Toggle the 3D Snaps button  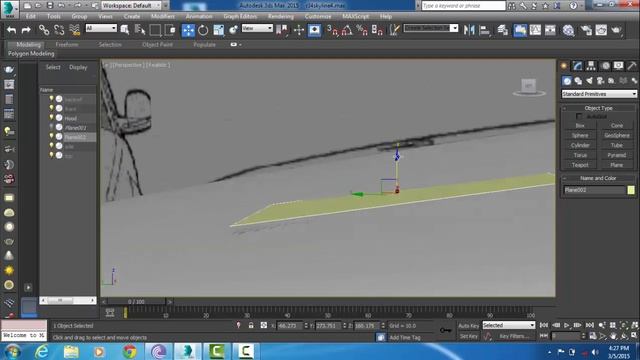coord(333,30)
